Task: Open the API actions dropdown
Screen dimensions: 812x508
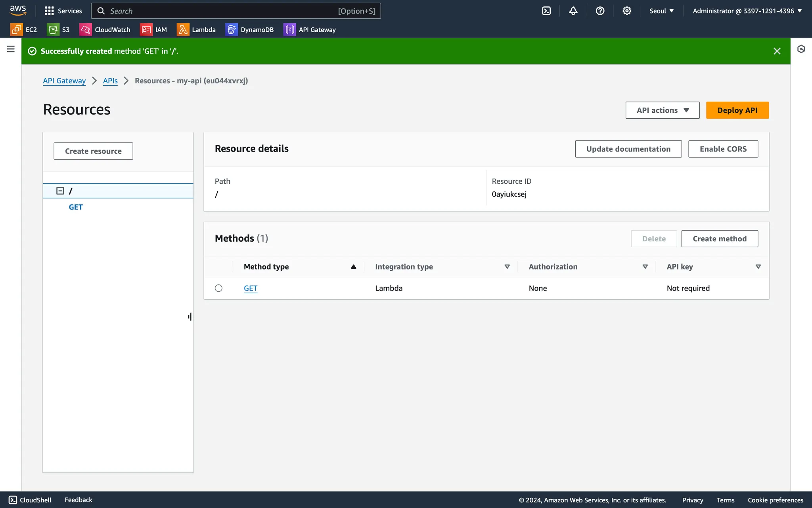Action: pos(662,110)
